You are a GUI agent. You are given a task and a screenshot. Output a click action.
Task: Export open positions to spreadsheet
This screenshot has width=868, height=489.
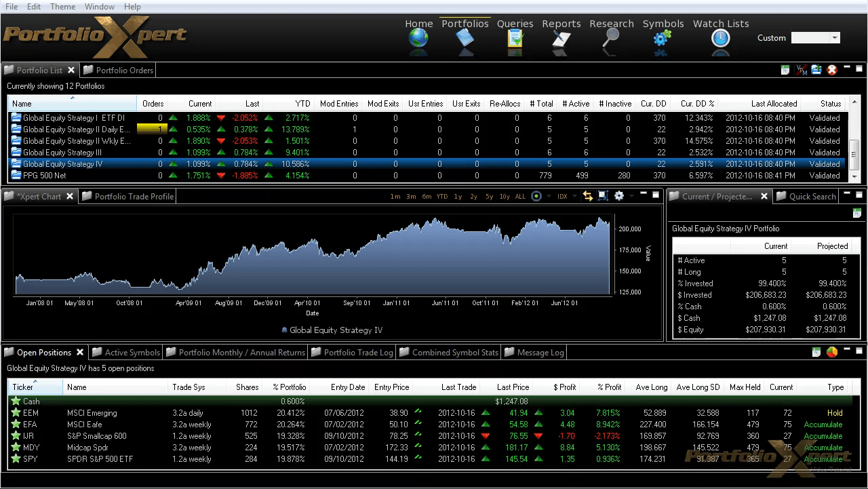(816, 352)
